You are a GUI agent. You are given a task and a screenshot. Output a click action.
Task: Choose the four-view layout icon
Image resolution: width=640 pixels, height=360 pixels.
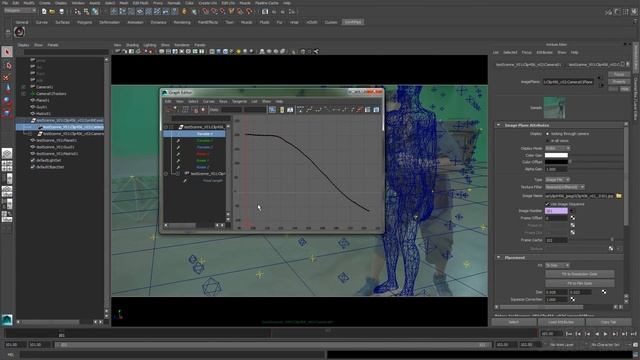pos(7,166)
